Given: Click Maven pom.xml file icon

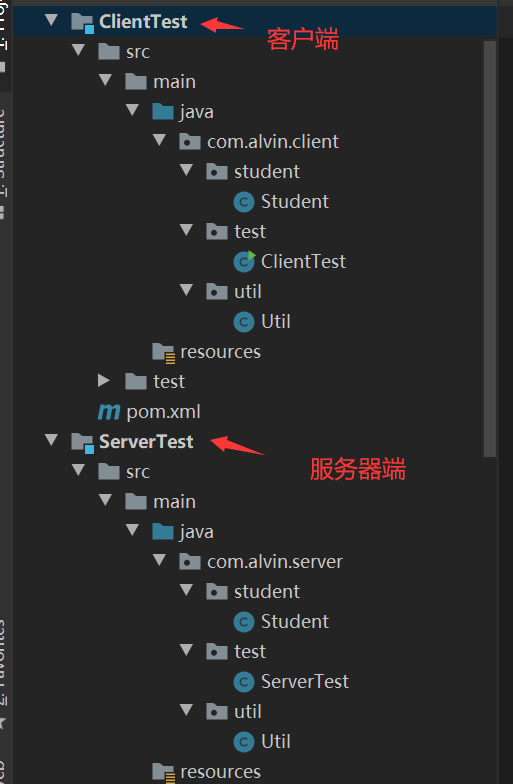Looking at the screenshot, I should click(109, 412).
